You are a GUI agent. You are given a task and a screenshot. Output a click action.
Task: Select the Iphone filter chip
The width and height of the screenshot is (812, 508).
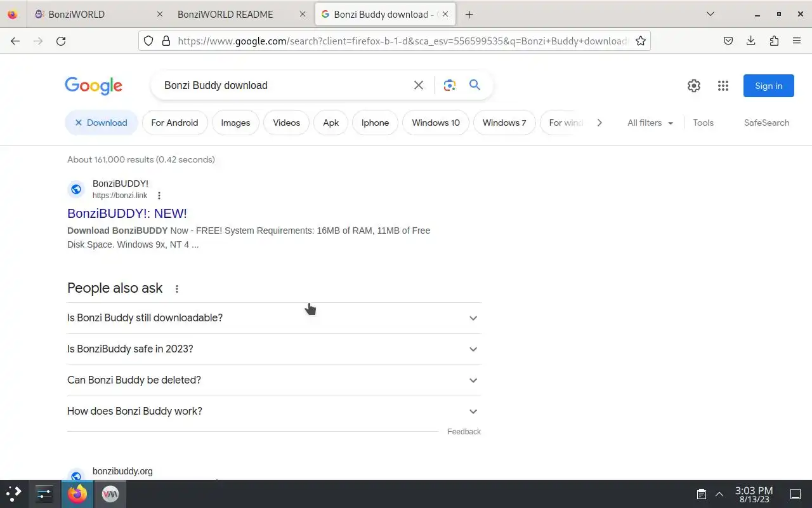(375, 123)
